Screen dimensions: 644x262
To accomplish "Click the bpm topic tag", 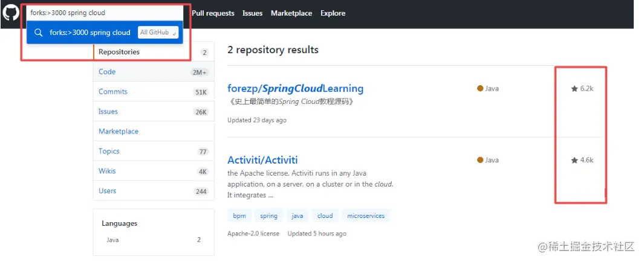I will 239,216.
